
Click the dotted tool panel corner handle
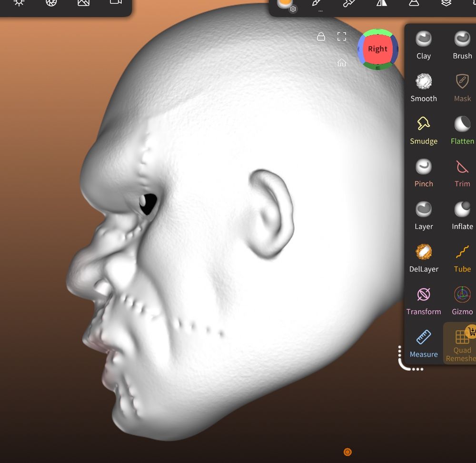[x=410, y=359]
